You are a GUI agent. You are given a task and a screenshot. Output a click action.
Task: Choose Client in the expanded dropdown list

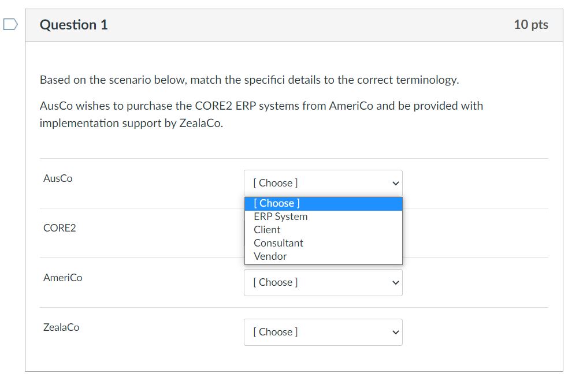[x=267, y=229]
